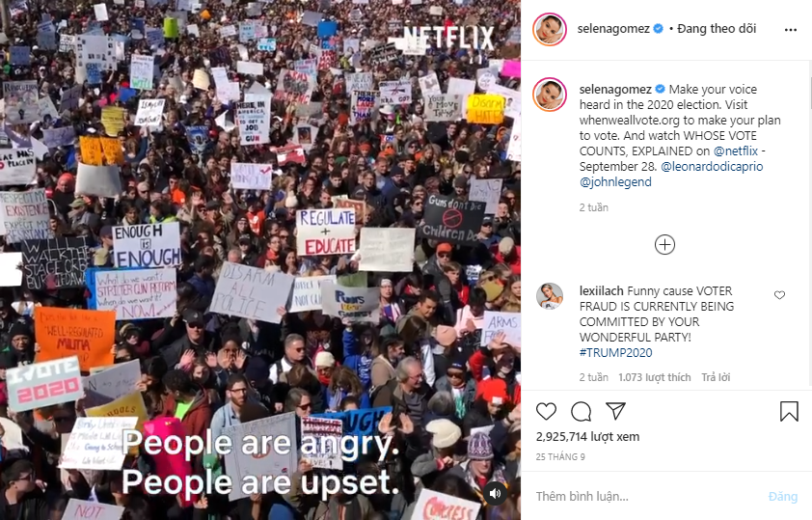Open the selenagomez username in the caption
The height and width of the screenshot is (520, 812).
615,89
